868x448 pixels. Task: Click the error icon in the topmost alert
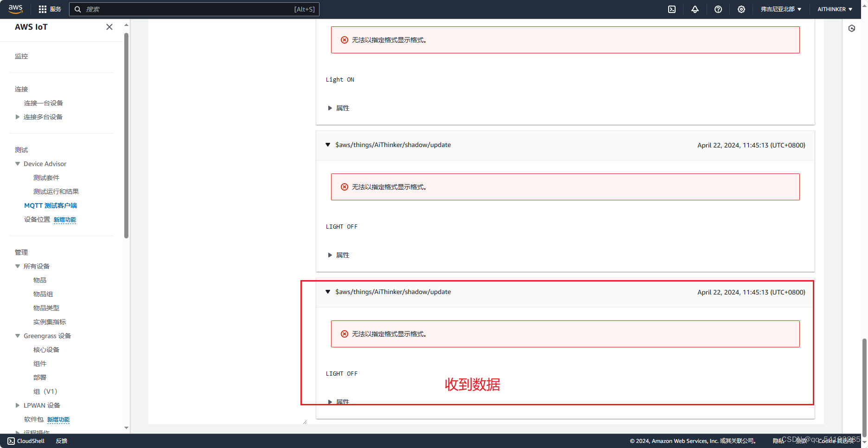pyautogui.click(x=345, y=40)
